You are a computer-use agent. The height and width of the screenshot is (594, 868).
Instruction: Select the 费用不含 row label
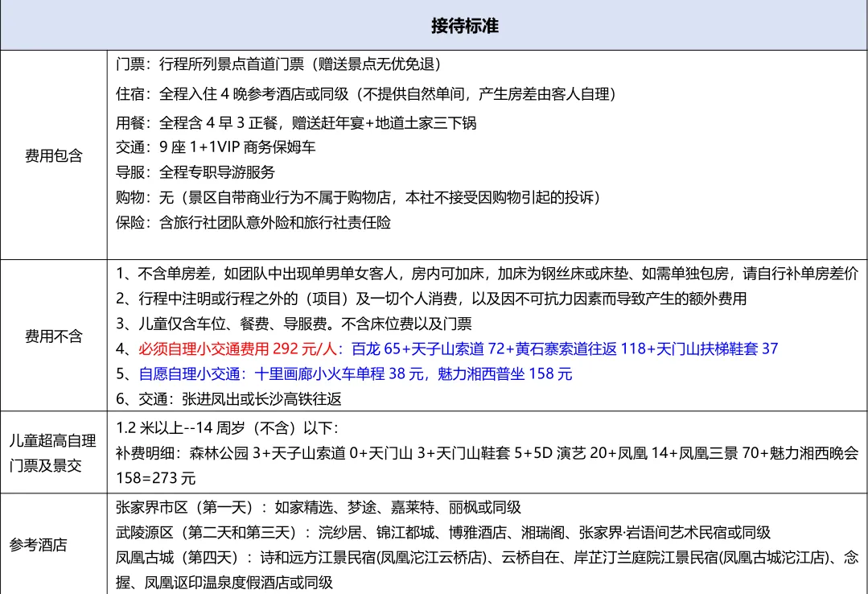point(54,336)
